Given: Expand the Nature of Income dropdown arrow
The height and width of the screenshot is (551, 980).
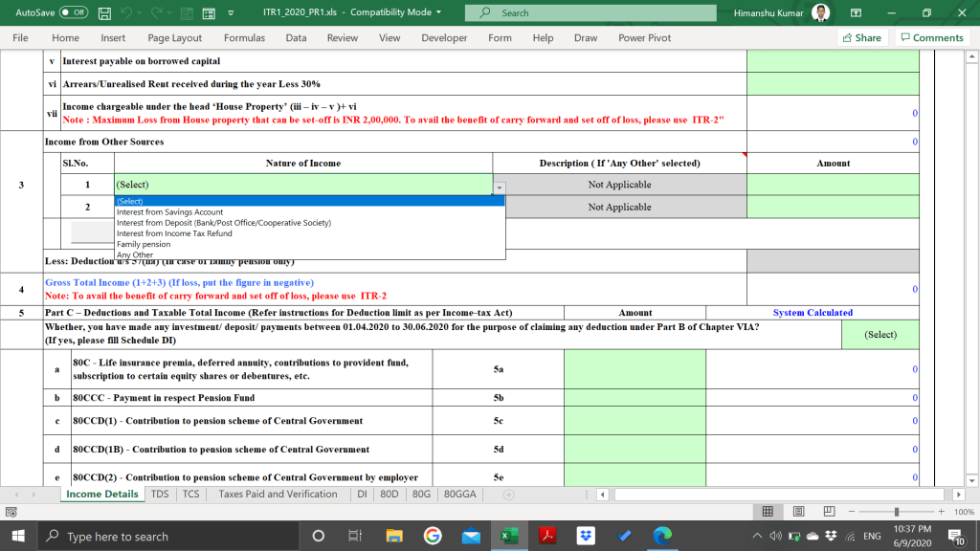Looking at the screenshot, I should click(499, 187).
